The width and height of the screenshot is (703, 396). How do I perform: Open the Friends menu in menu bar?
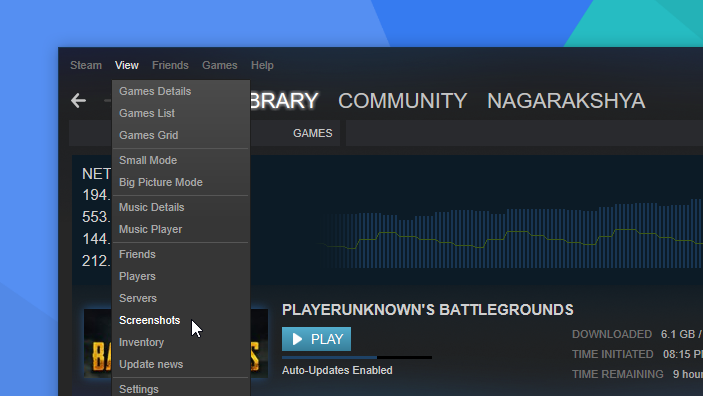(x=170, y=65)
